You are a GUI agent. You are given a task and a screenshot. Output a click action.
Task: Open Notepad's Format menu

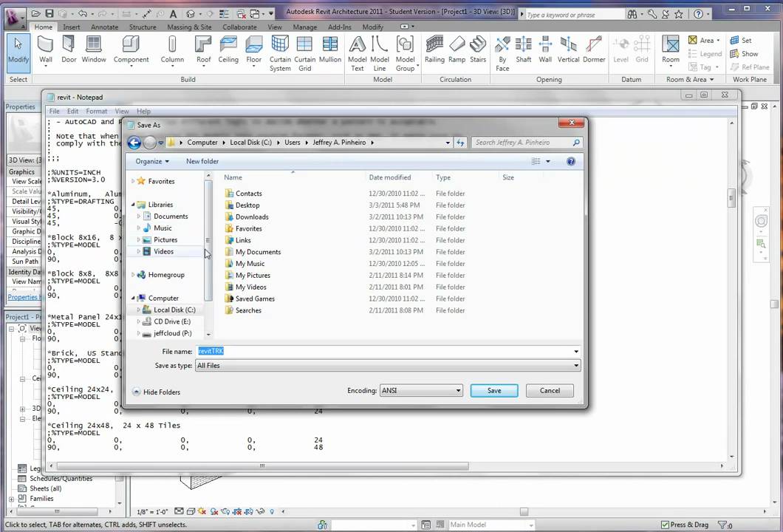click(96, 111)
